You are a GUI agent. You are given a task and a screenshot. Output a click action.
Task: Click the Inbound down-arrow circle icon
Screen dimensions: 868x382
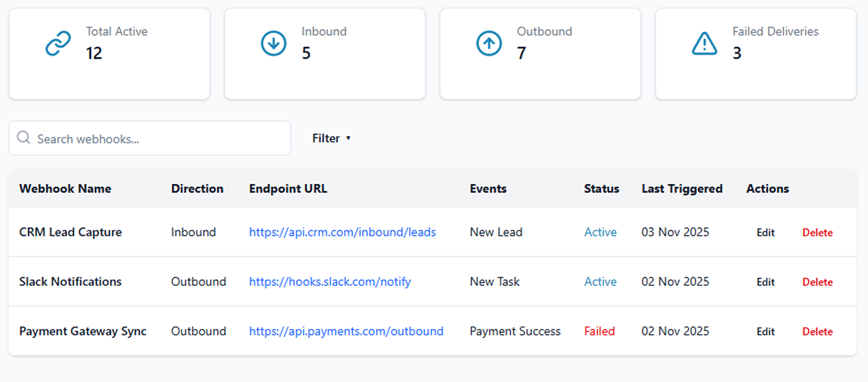[274, 44]
